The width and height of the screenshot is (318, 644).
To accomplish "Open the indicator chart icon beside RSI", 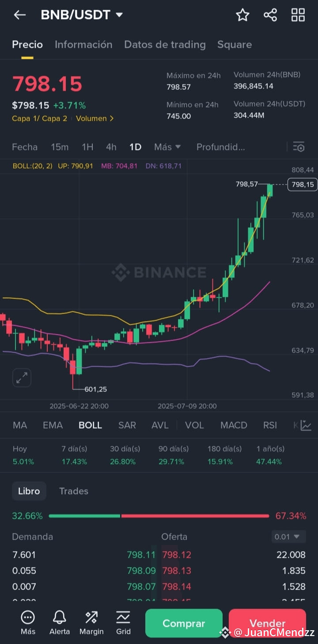I will (306, 425).
